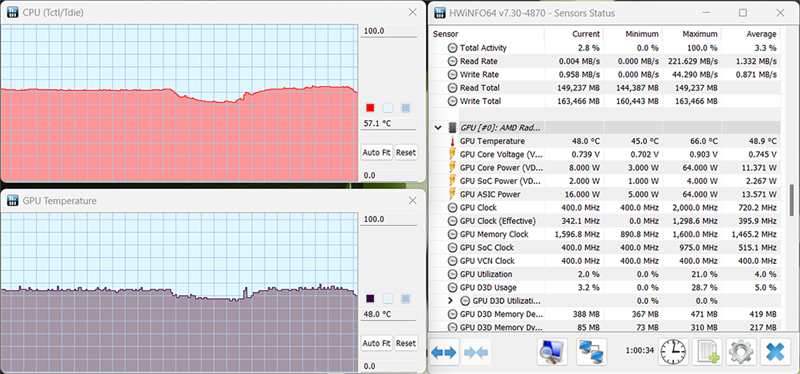Select the GPU ASIC Power row
This screenshot has width=800, height=374.
(x=605, y=194)
